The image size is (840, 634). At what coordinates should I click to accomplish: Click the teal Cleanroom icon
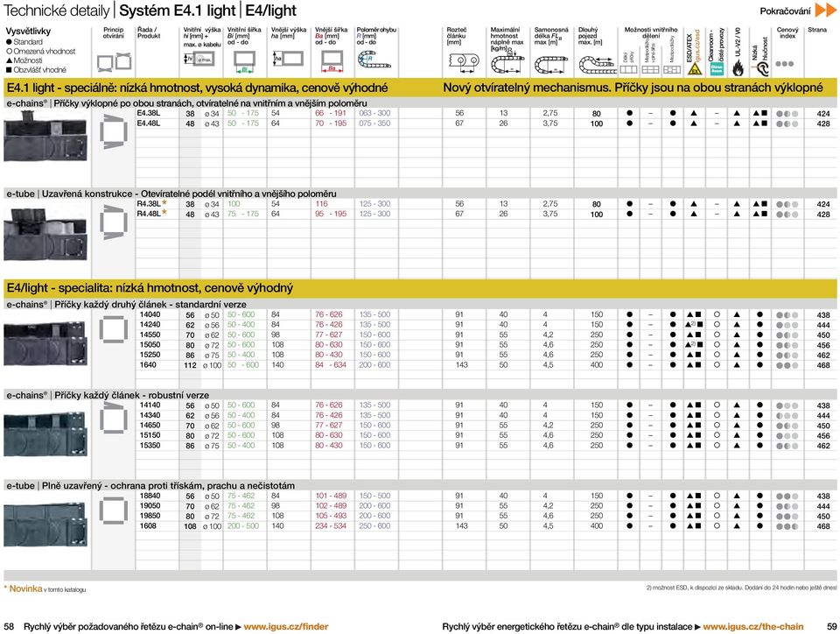717,68
